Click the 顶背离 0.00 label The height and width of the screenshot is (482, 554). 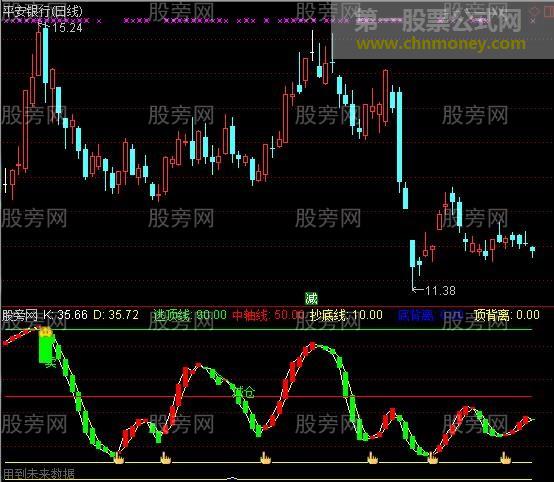click(x=507, y=315)
